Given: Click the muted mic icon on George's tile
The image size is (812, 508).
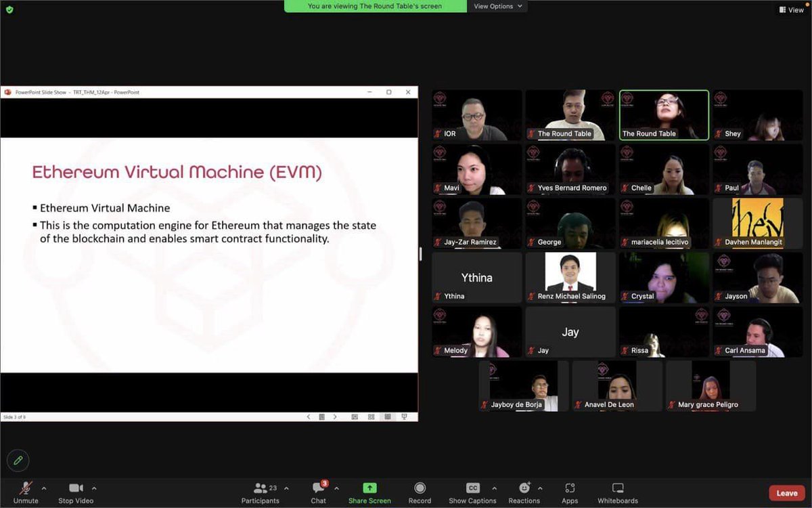Looking at the screenshot, I should pyautogui.click(x=532, y=242).
